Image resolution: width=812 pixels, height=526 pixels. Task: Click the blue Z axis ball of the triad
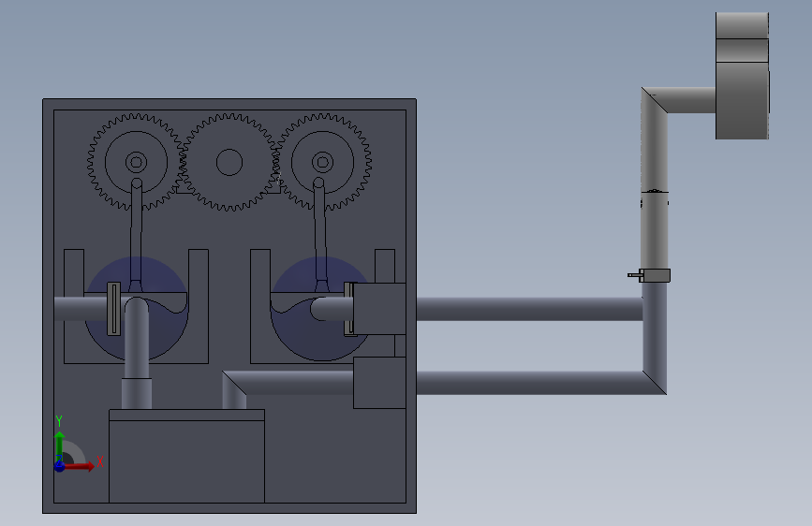coord(60,466)
